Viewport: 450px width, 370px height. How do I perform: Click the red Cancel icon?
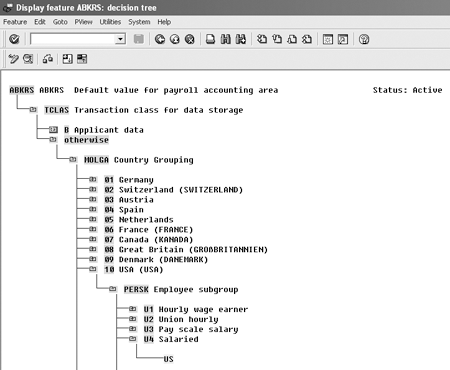[190, 39]
